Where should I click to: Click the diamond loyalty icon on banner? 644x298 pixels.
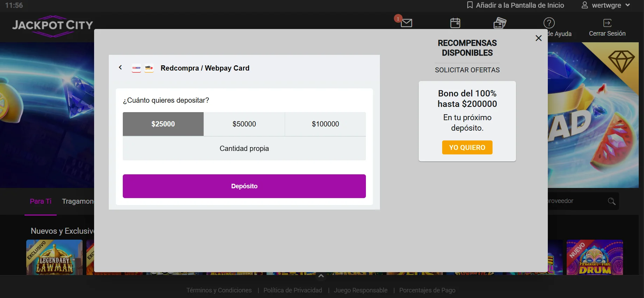click(x=621, y=61)
